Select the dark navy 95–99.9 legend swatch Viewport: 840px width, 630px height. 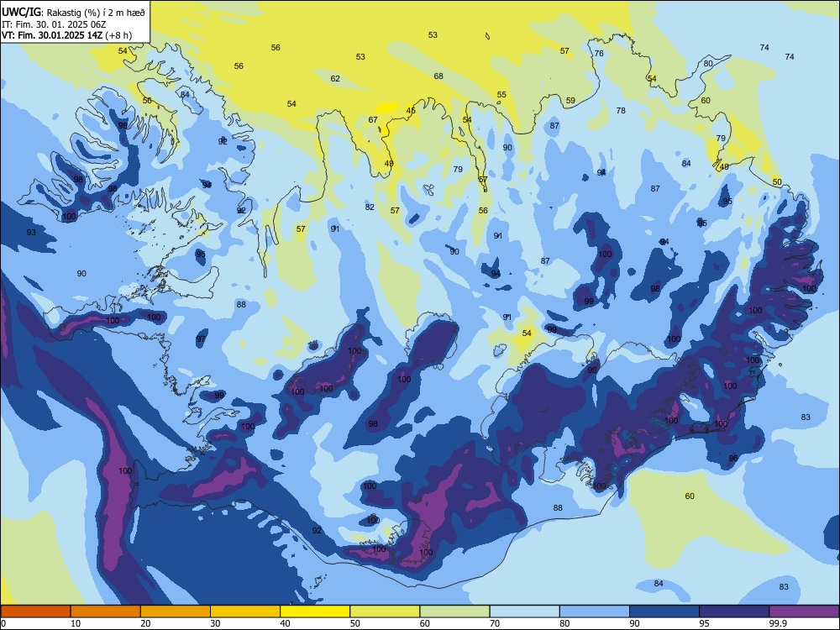pos(734,612)
